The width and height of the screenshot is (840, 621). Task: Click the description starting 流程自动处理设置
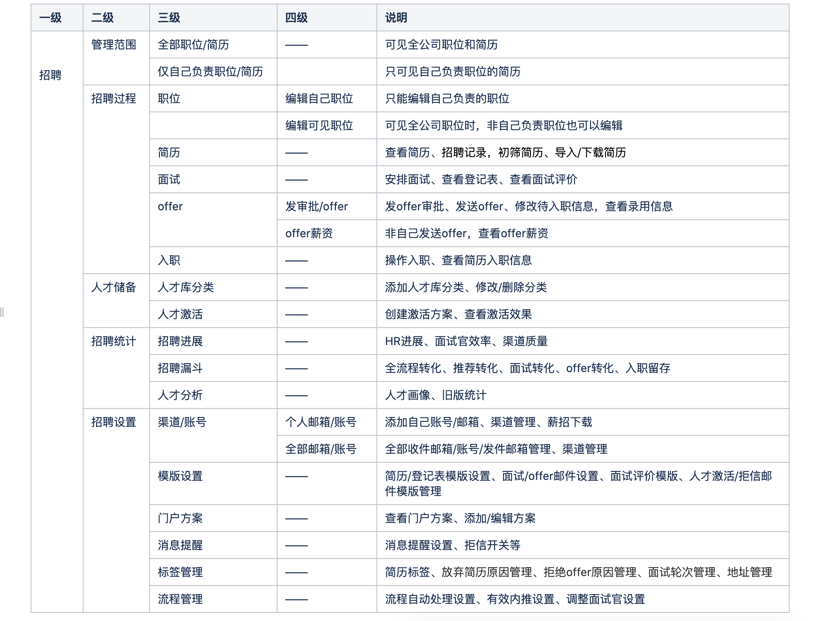[515, 599]
